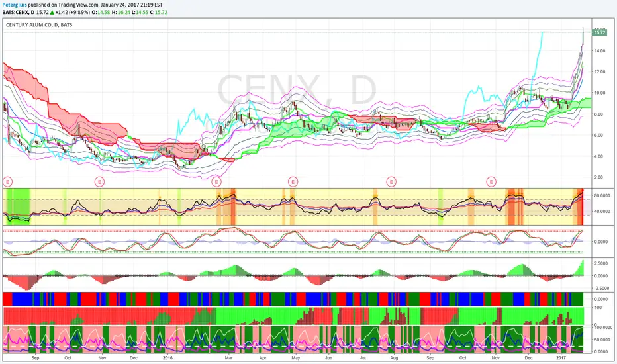617x364 pixels.
Task: Click the Aug label on time axis
Action: pyautogui.click(x=394, y=358)
